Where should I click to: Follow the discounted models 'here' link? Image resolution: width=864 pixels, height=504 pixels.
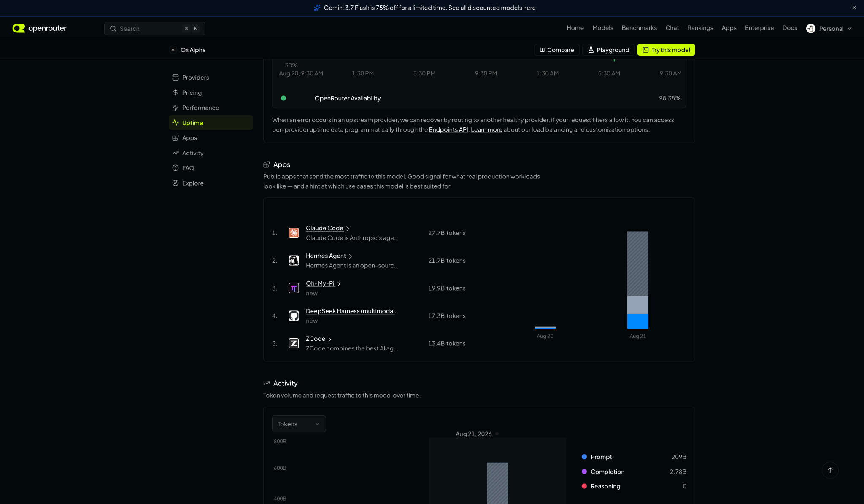(x=529, y=8)
